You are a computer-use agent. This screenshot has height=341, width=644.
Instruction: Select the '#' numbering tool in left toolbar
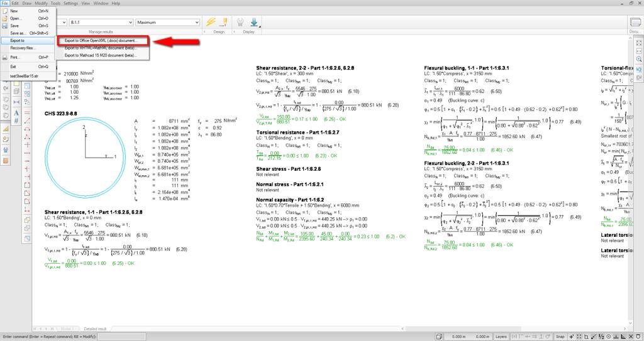16,121
